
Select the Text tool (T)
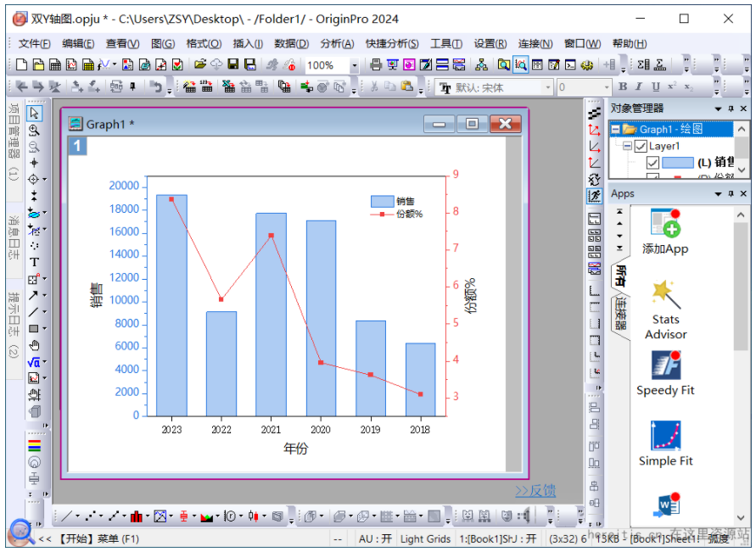[x=34, y=262]
